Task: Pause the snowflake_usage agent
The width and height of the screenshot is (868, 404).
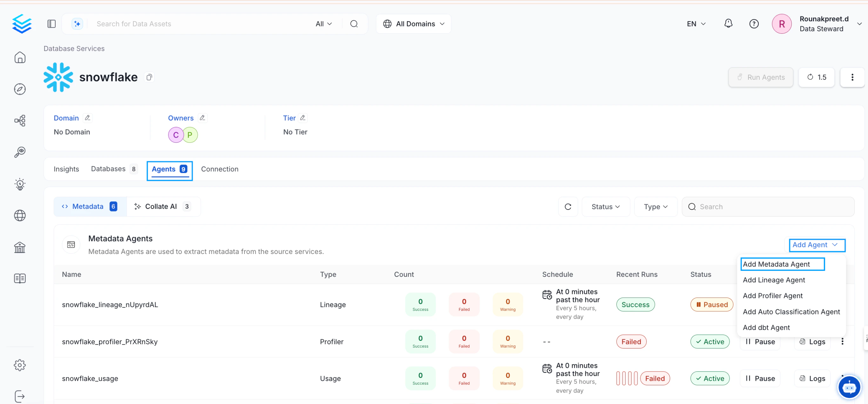Action: pos(760,378)
